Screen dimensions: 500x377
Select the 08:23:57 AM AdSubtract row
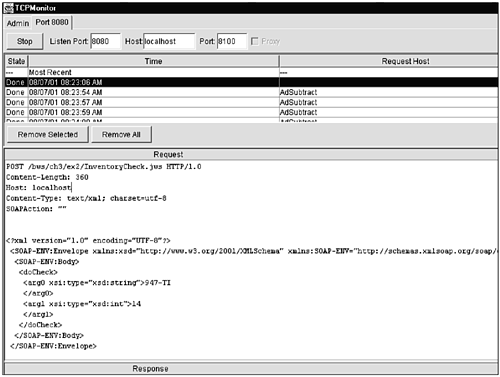click(x=252, y=102)
